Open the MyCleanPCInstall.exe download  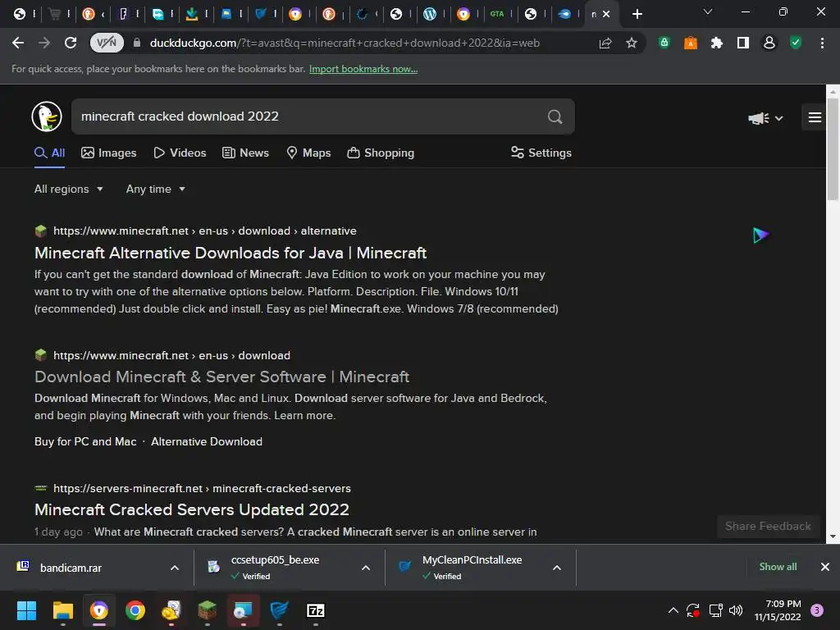point(472,568)
